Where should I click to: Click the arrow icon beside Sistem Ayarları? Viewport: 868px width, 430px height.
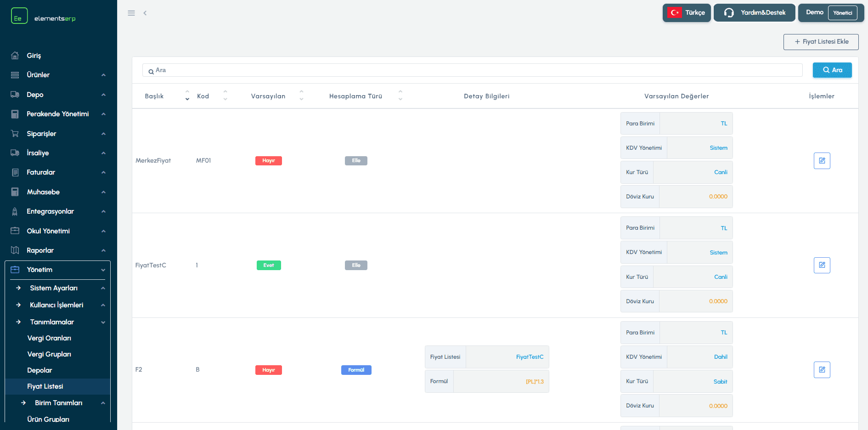pos(18,288)
